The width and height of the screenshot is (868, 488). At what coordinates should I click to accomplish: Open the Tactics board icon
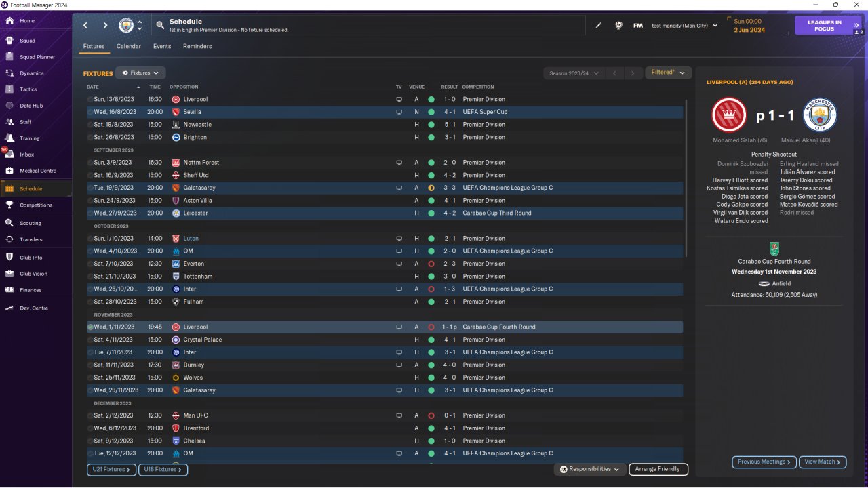(9, 89)
